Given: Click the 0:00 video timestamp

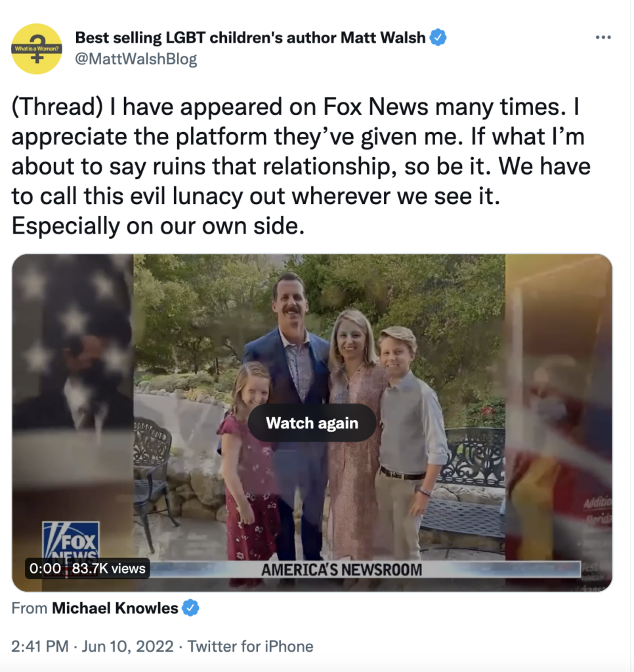Looking at the screenshot, I should tap(45, 568).
